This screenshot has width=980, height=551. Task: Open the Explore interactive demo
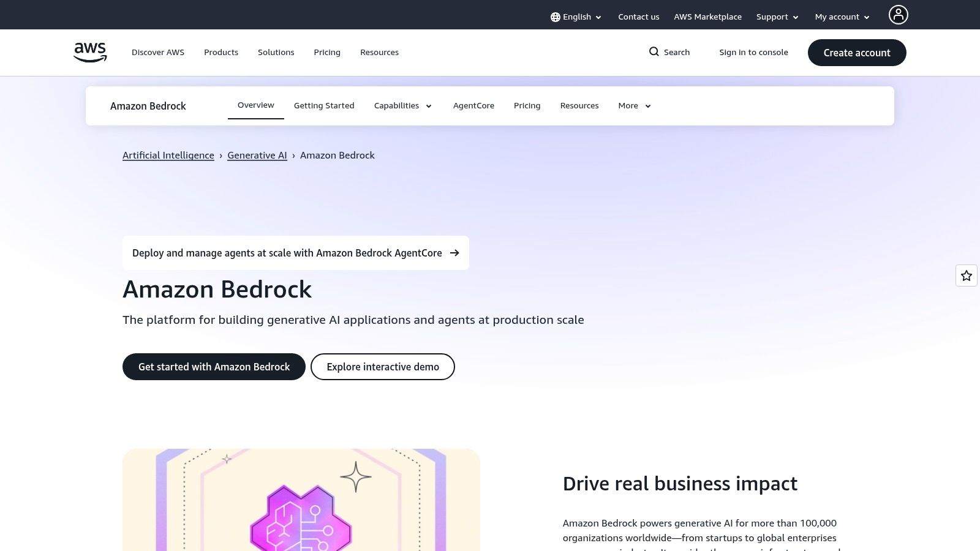pyautogui.click(x=382, y=367)
